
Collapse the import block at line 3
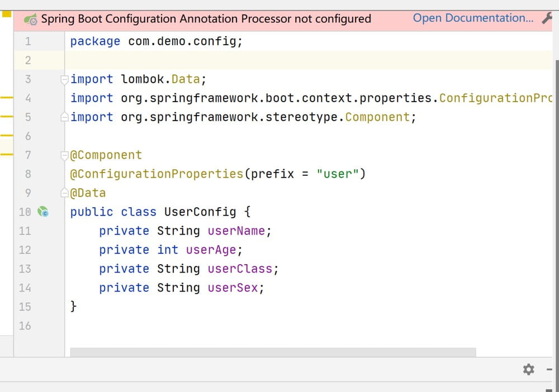tap(64, 79)
